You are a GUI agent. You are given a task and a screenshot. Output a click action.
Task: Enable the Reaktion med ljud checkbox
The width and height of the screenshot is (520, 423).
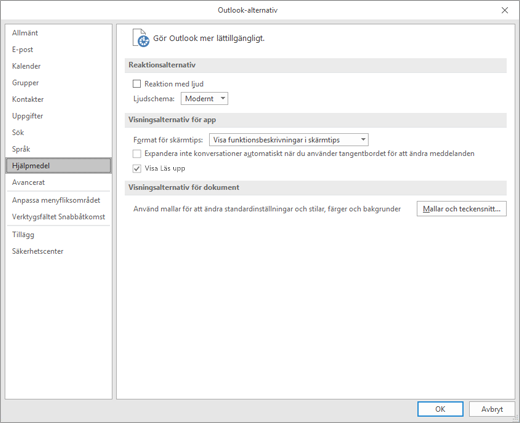pyautogui.click(x=137, y=84)
